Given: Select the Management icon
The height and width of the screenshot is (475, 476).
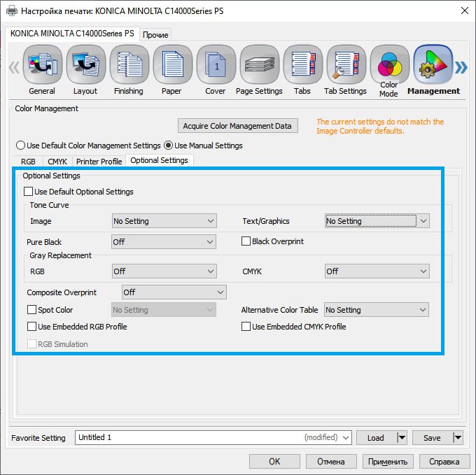Looking at the screenshot, I should click(x=433, y=64).
